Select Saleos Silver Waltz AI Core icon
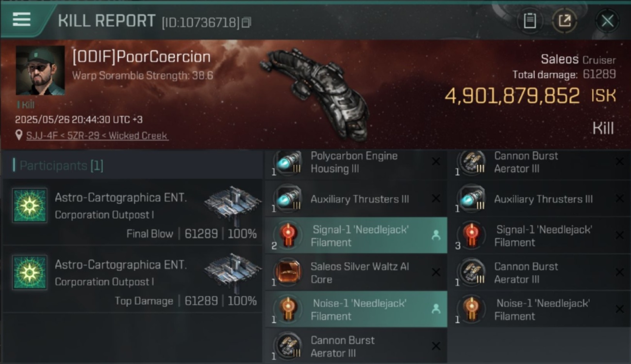 [288, 273]
